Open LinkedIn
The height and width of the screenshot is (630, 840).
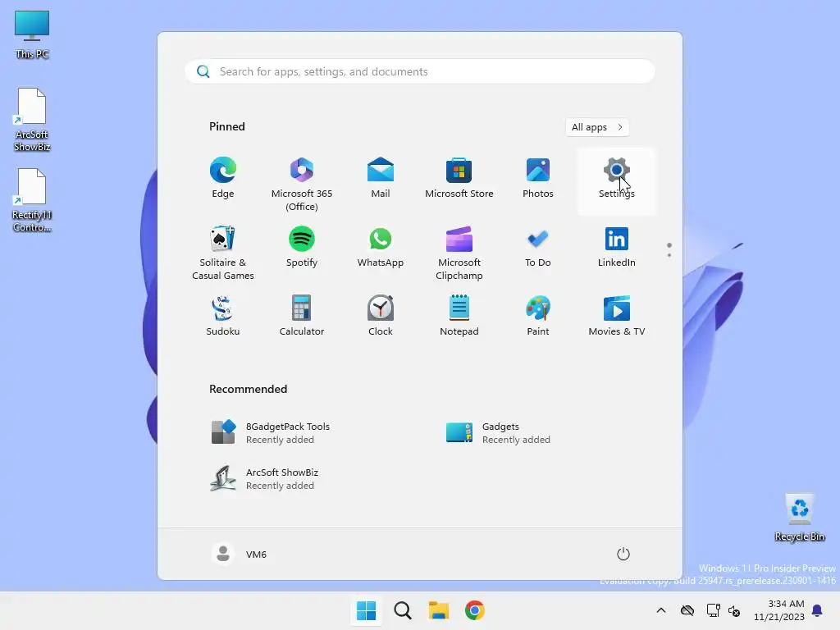tap(617, 248)
